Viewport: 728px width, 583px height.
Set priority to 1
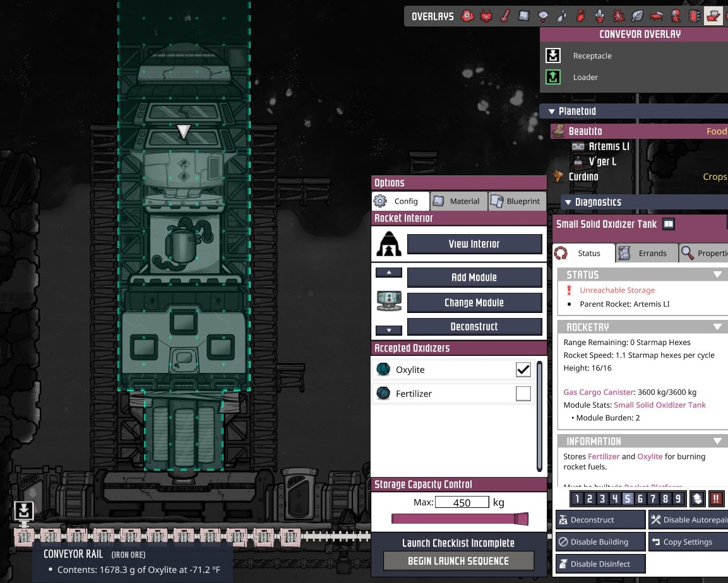(576, 498)
